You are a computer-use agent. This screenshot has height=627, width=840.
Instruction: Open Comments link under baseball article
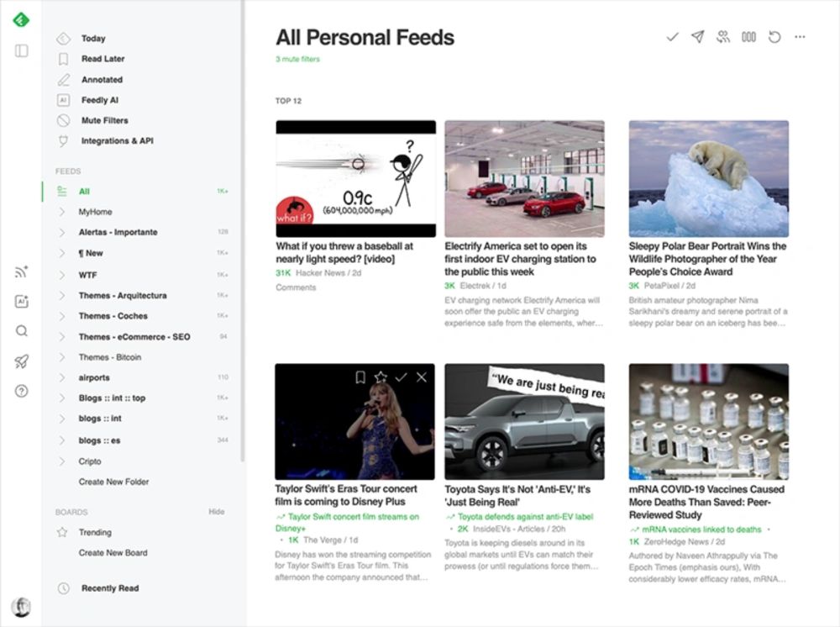click(296, 287)
